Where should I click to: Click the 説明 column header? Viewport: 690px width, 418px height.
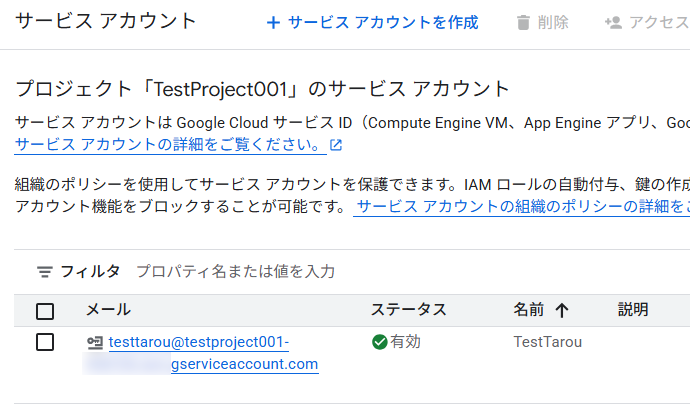click(633, 310)
